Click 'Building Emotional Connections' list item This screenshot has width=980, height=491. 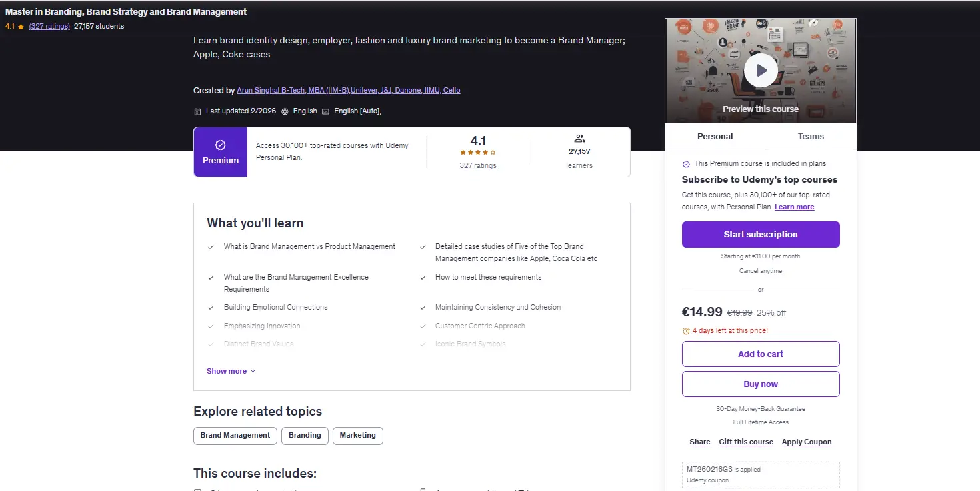276,308
